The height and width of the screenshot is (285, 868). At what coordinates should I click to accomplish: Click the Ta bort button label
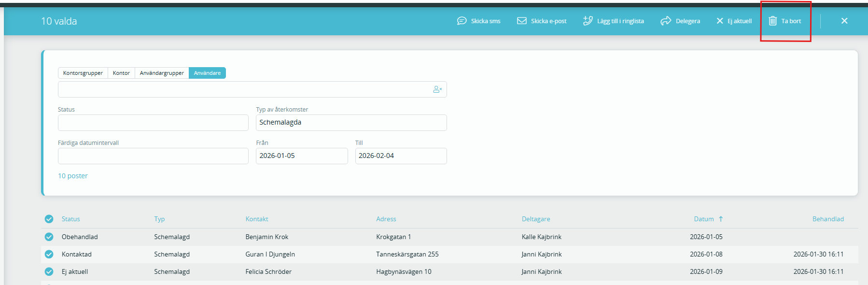click(x=791, y=21)
